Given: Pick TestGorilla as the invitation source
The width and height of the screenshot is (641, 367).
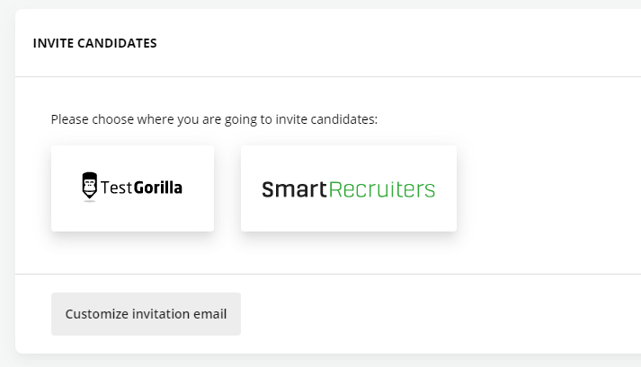Looking at the screenshot, I should coord(132,188).
